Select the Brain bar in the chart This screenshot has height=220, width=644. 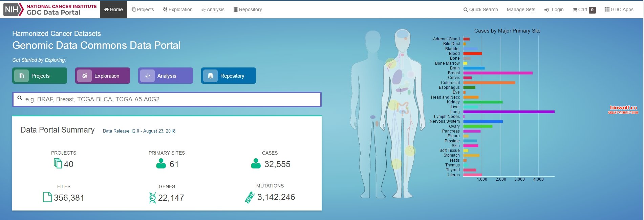pos(474,68)
